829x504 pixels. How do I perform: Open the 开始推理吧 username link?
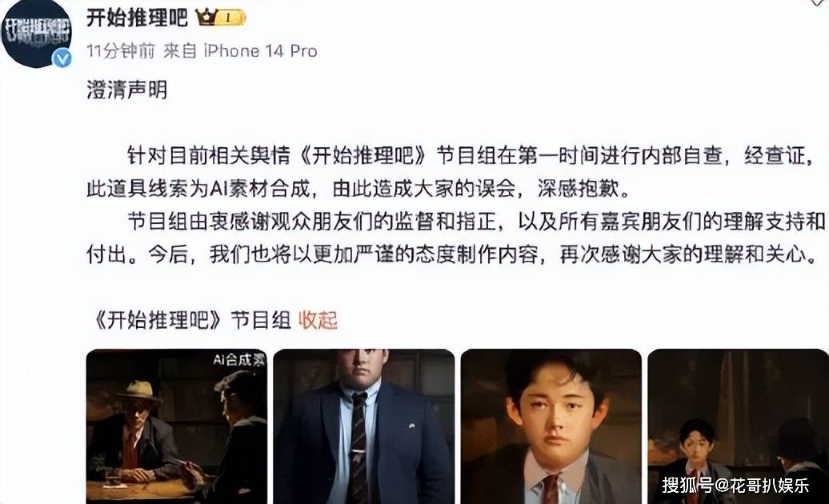pyautogui.click(x=137, y=18)
